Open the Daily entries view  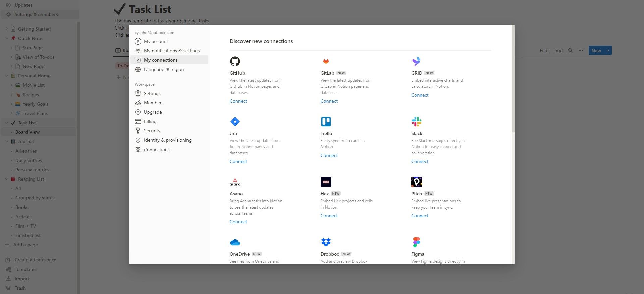[29, 160]
